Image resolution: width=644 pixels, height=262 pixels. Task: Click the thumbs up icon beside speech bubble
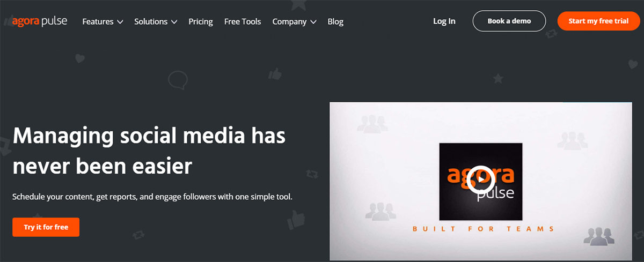[x=275, y=73]
